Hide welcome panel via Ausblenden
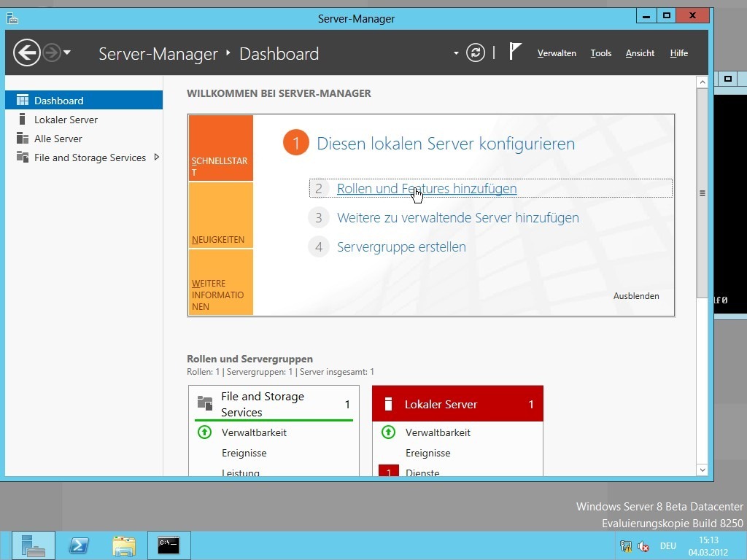This screenshot has width=747, height=560. tap(636, 296)
